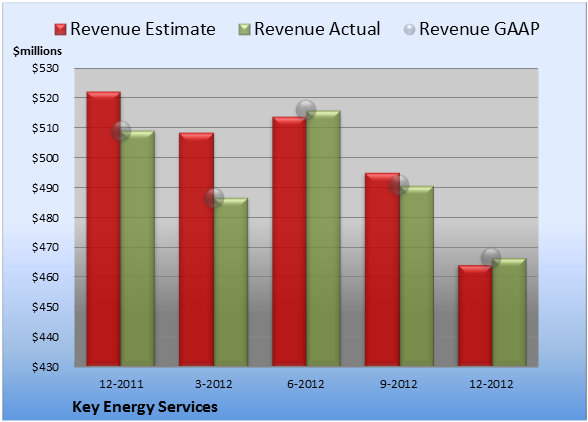Select the red estimate bar for 6-2012

click(x=289, y=242)
